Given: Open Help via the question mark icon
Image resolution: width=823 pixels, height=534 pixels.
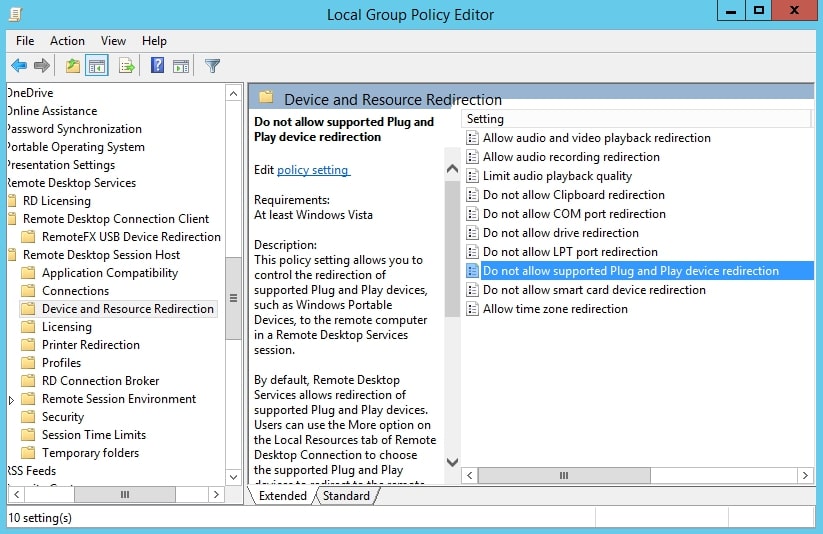Looking at the screenshot, I should pyautogui.click(x=157, y=66).
